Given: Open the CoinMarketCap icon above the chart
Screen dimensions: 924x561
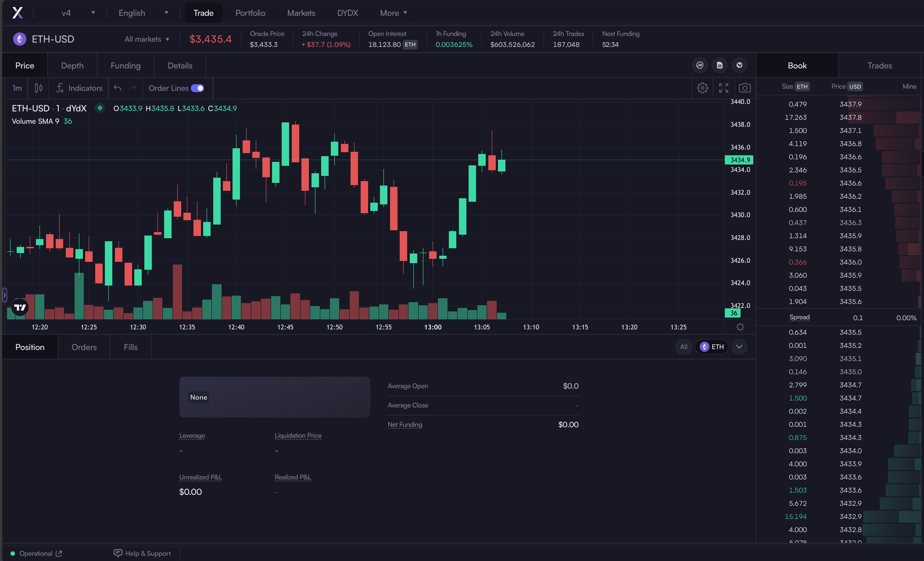Looking at the screenshot, I should (700, 65).
